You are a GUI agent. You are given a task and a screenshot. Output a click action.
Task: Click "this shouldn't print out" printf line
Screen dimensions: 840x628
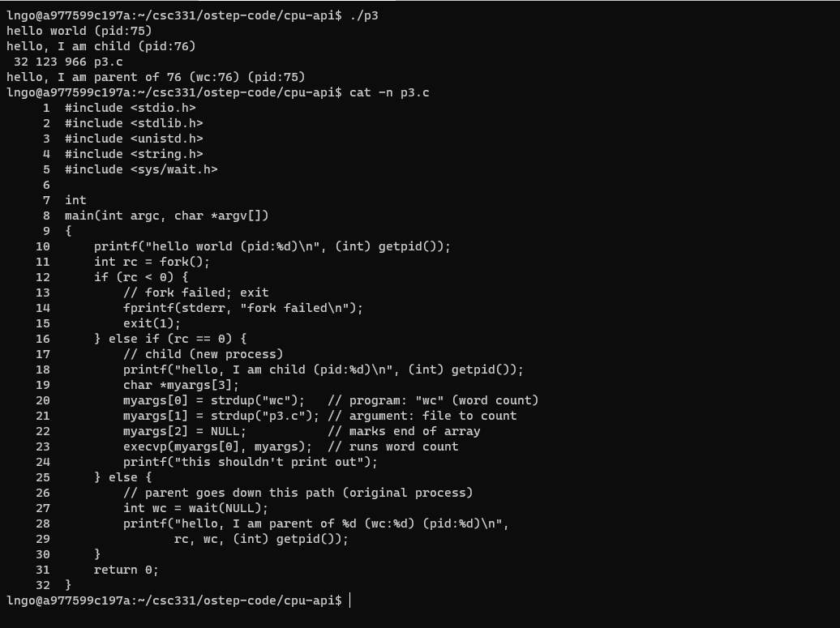click(x=251, y=462)
